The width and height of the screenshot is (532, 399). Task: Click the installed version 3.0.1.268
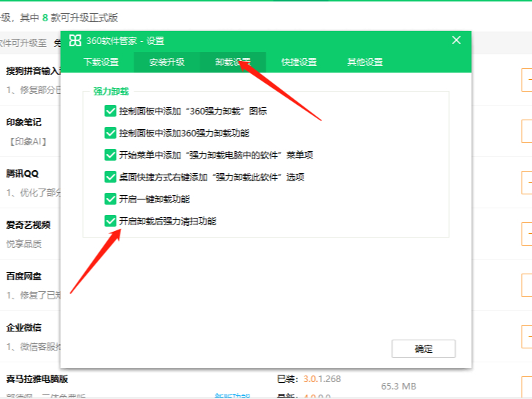pos(321,378)
